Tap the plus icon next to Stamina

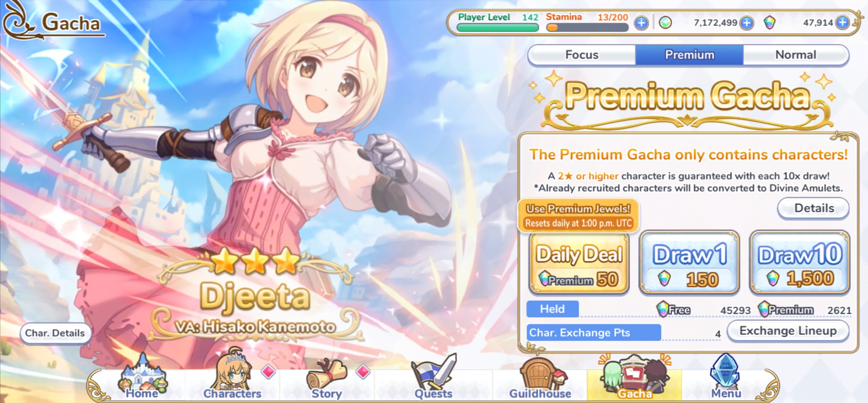pos(641,23)
